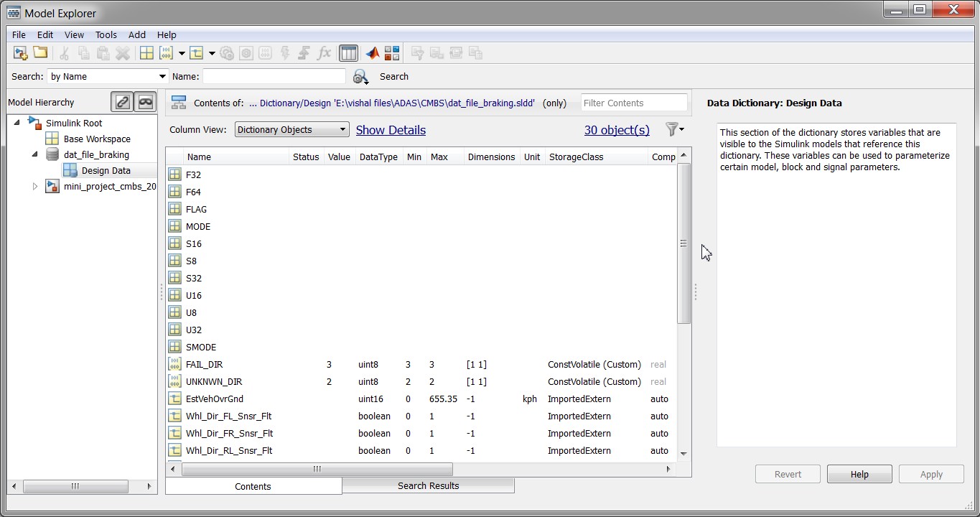The width and height of the screenshot is (980, 517).
Task: Click the SMODE row type icon
Action: pos(174,347)
